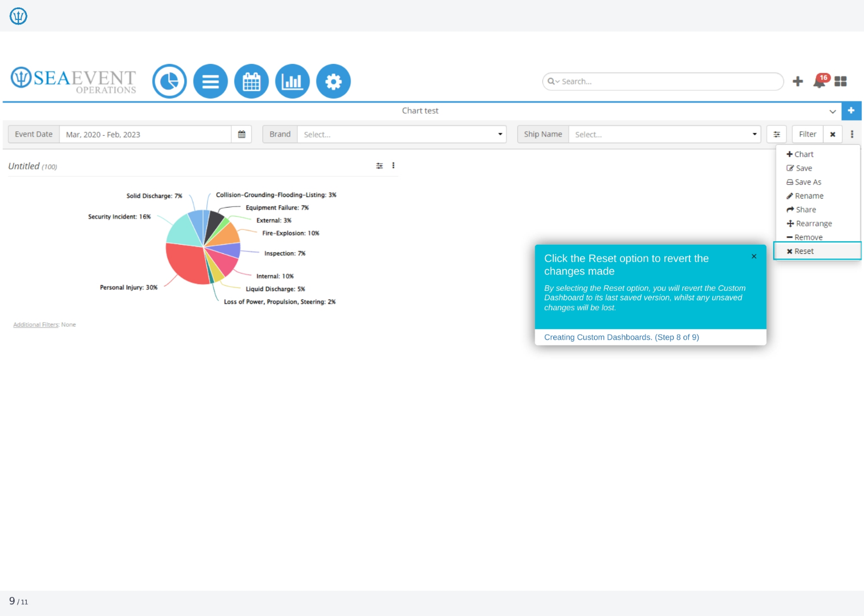This screenshot has height=616, width=864.
Task: Open the list view menu icon
Action: [210, 81]
